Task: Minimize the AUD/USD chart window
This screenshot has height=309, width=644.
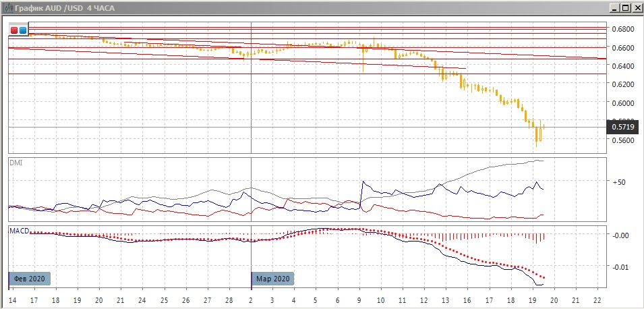Action: (614, 7)
